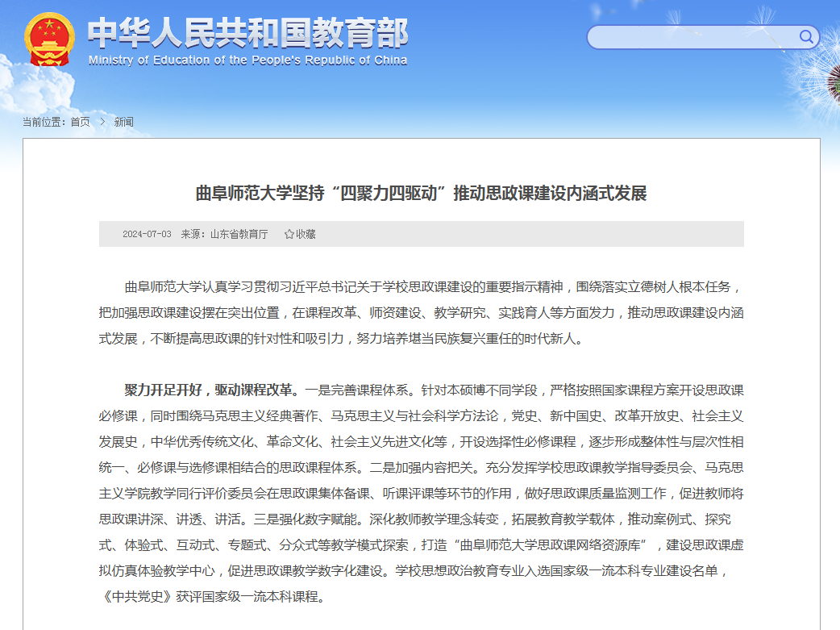The width and height of the screenshot is (840, 630).
Task: Click the 当前位置 label
Action: 44,122
